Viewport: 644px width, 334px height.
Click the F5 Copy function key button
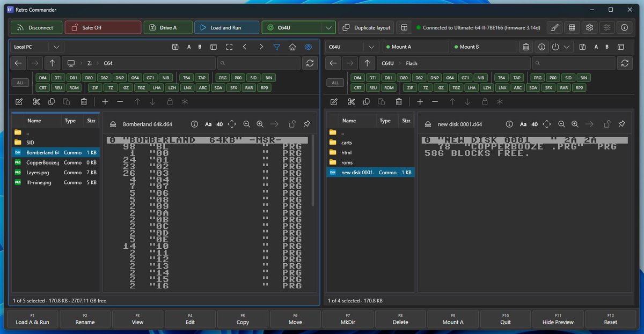pyautogui.click(x=243, y=319)
